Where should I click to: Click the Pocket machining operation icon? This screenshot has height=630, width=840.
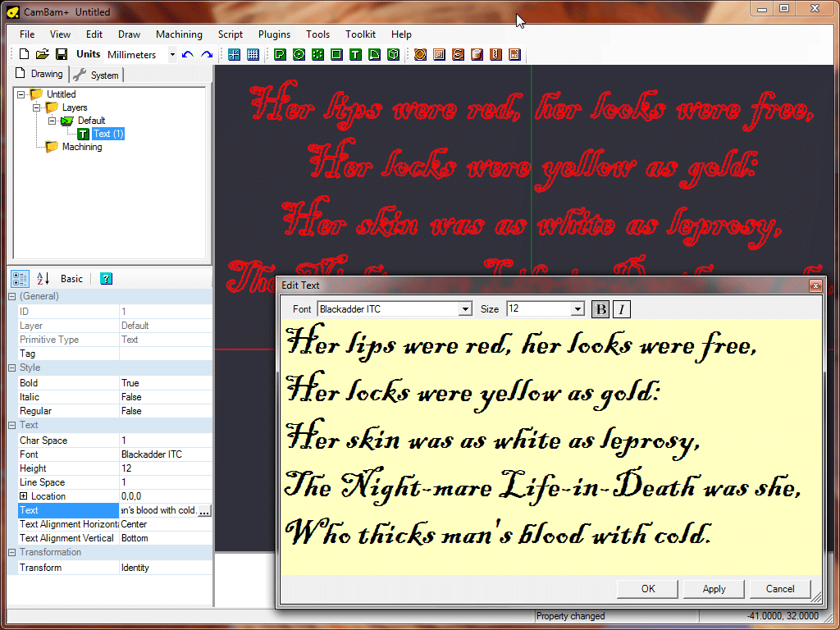[439, 54]
